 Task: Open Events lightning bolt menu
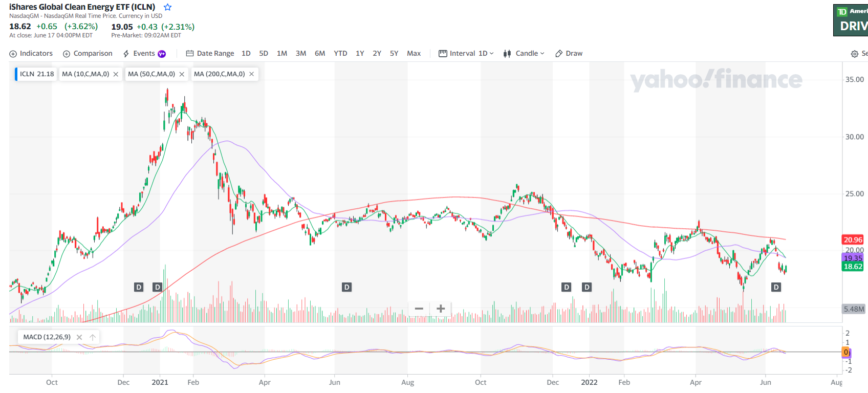[x=126, y=54]
